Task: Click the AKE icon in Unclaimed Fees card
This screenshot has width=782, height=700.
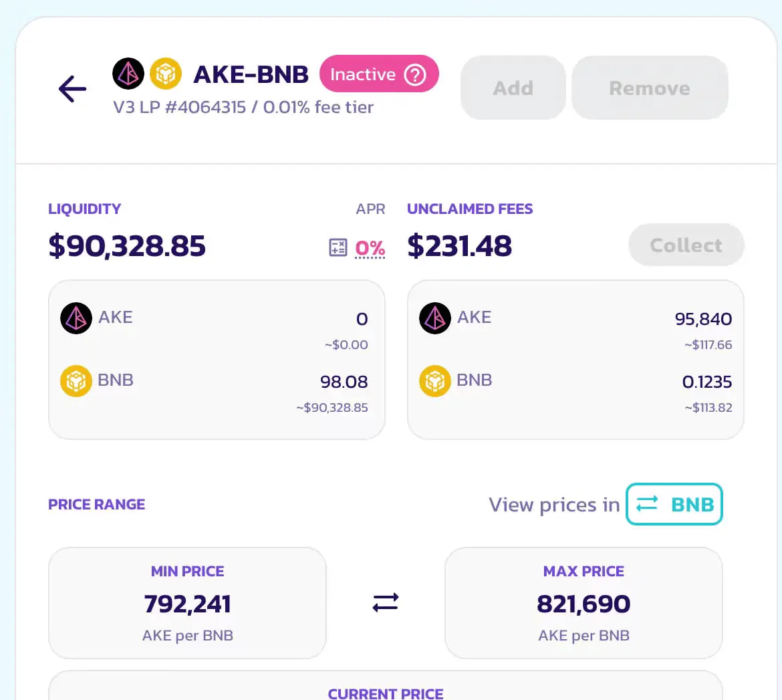Action: click(435, 318)
